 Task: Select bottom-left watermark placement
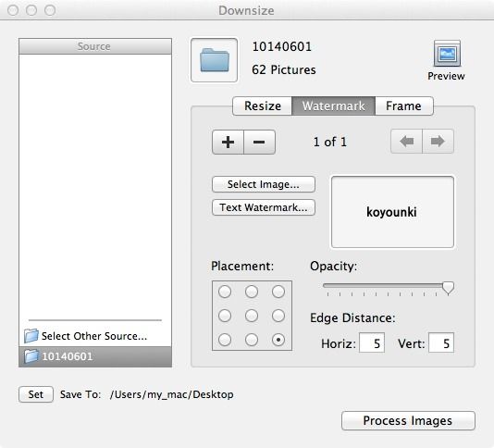pos(225,340)
